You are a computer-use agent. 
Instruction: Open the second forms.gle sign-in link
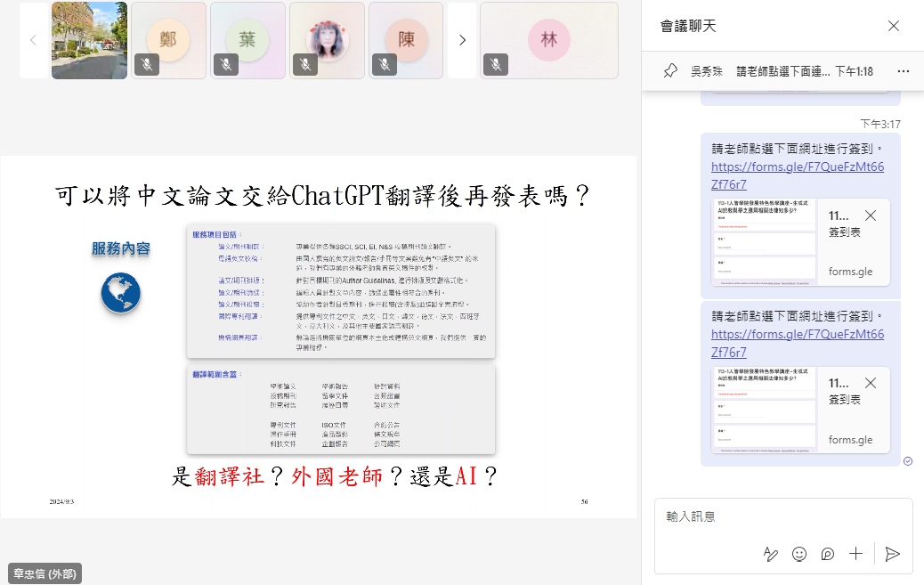(x=798, y=343)
